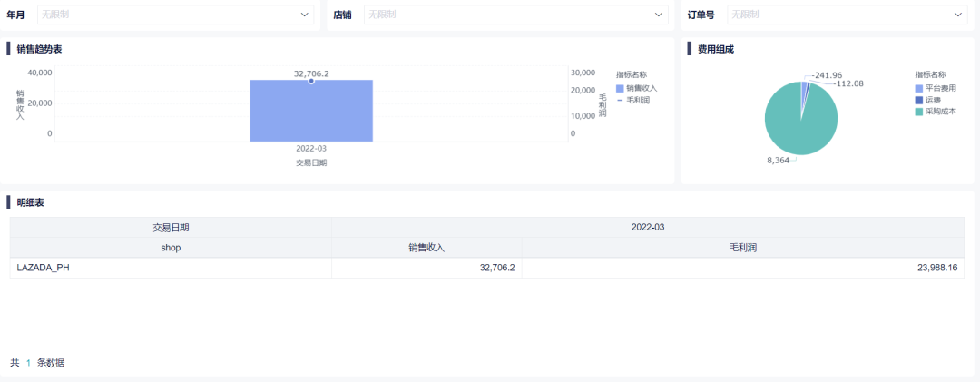Click the 采购成本 legend text
This screenshot has width=980, height=382.
click(x=941, y=112)
